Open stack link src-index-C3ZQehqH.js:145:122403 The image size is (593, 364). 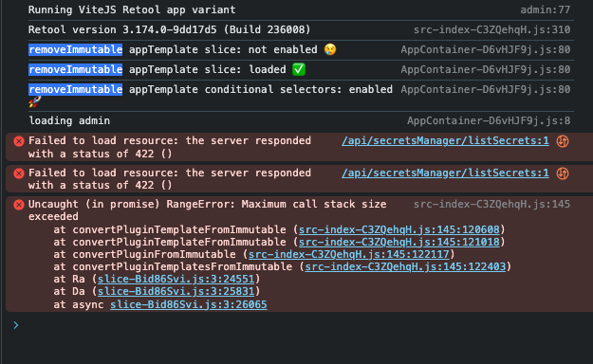pyautogui.click(x=405, y=267)
